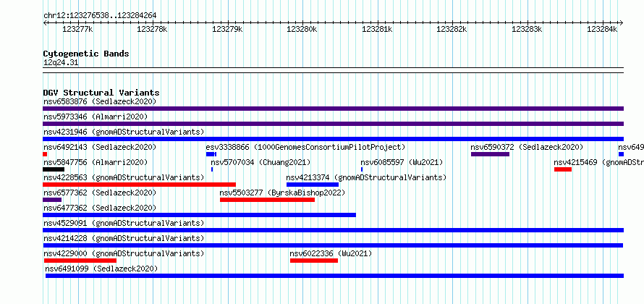Select the blue nsv4529091 variant bar
Screen dimensions: 644x304
(x=333, y=230)
